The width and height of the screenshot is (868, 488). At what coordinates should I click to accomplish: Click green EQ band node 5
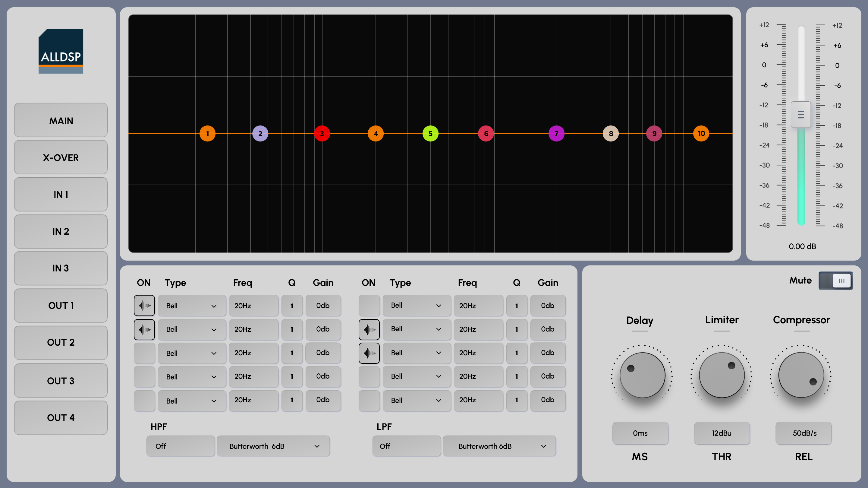[x=430, y=134]
